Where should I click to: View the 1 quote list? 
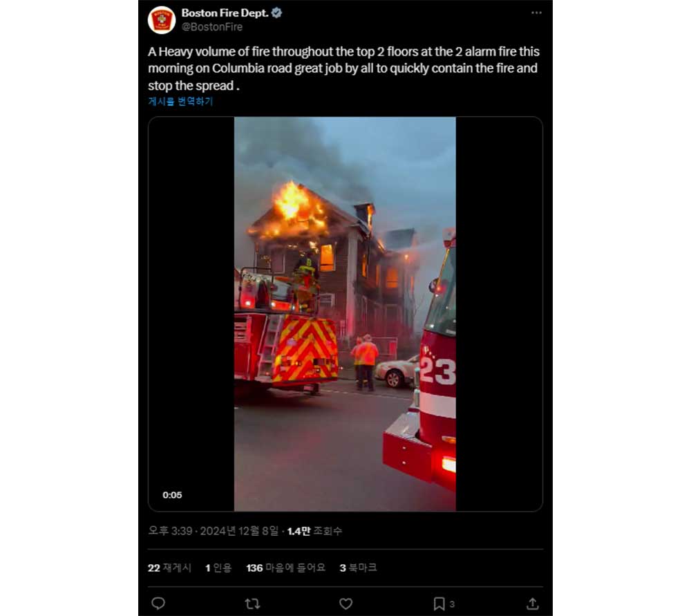point(218,568)
